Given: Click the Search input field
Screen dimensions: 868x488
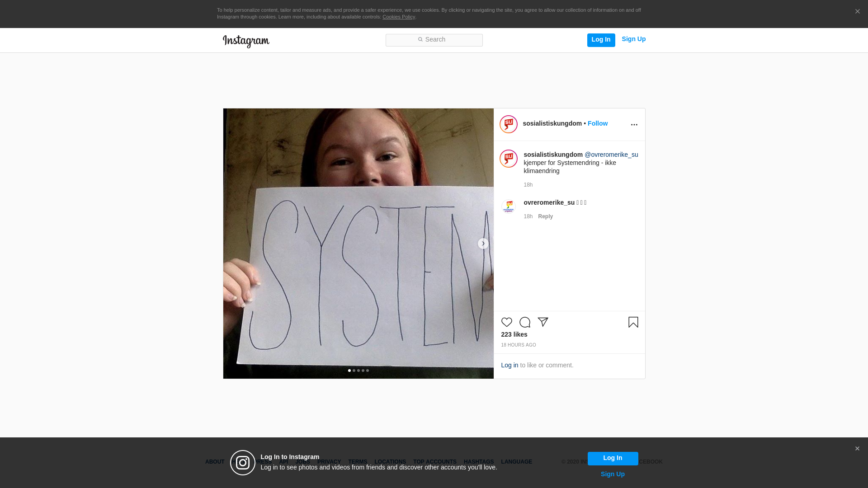Looking at the screenshot, I should tap(434, 40).
